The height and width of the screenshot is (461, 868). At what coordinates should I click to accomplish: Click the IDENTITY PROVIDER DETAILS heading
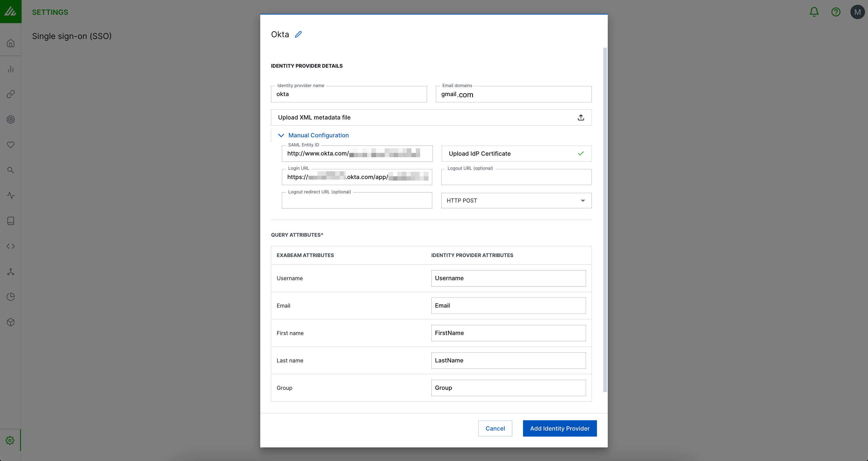[307, 66]
